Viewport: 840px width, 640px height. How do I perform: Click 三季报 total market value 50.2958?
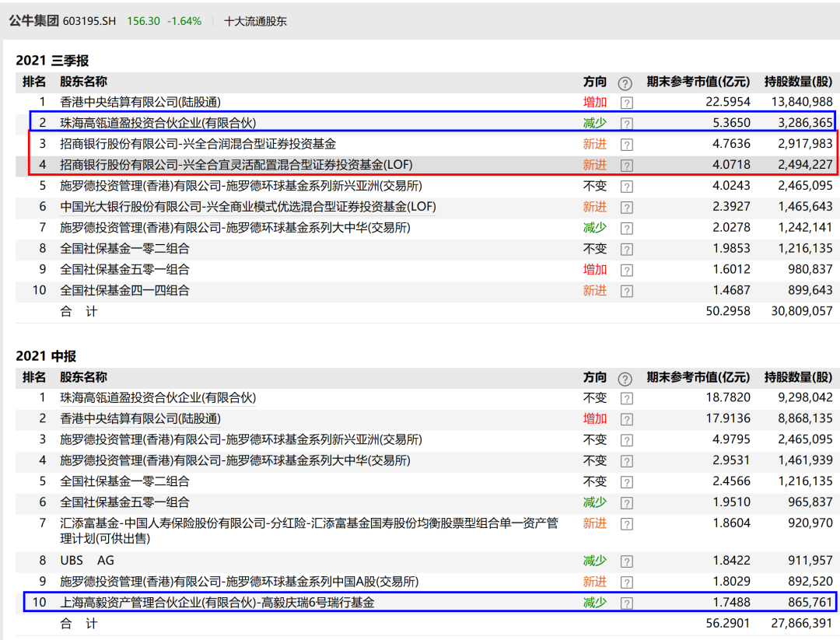coord(728,311)
